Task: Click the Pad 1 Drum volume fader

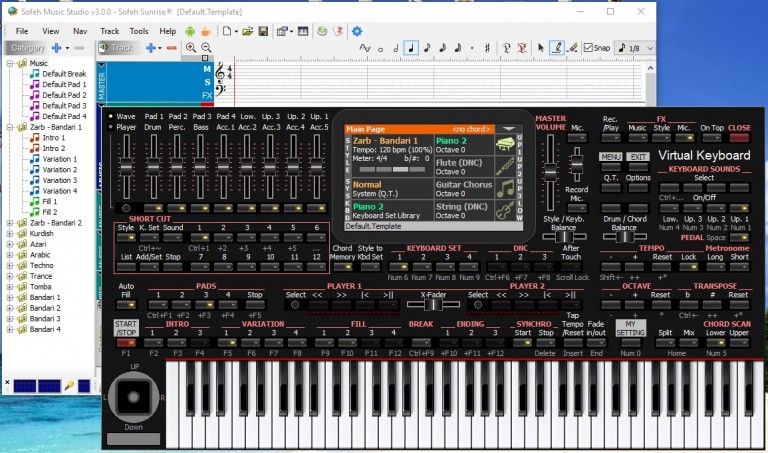Action: [153, 167]
